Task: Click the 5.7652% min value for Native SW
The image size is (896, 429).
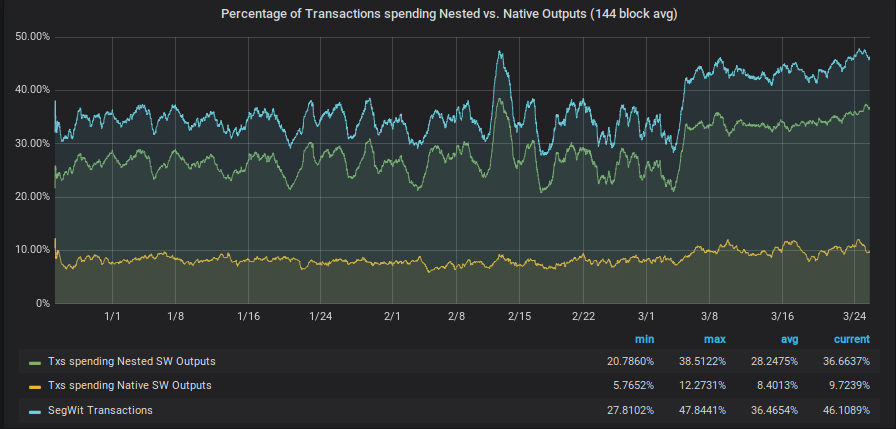Action: (x=634, y=386)
